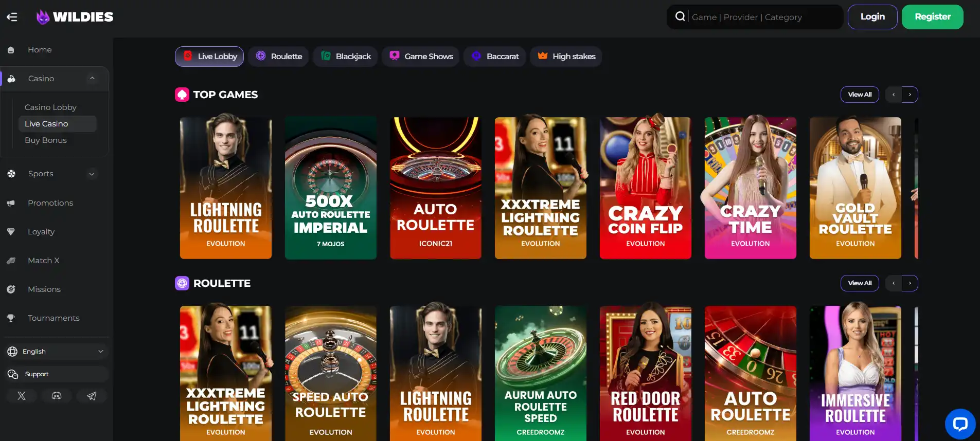Collapse the sidebar with the back-arrow menu icon
This screenshot has width=980, height=441.
coord(12,17)
